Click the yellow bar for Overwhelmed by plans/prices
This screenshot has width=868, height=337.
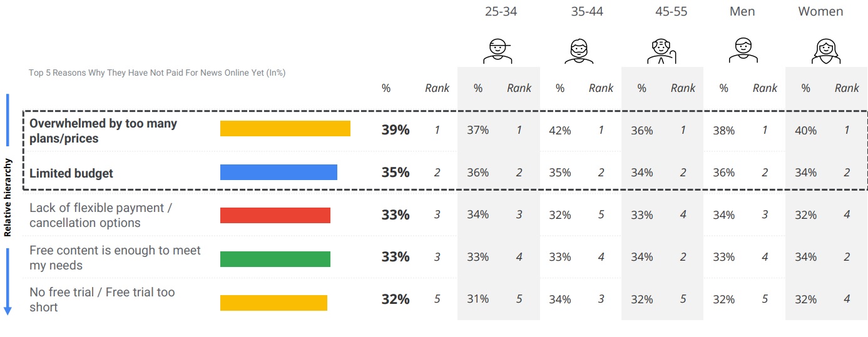point(285,129)
